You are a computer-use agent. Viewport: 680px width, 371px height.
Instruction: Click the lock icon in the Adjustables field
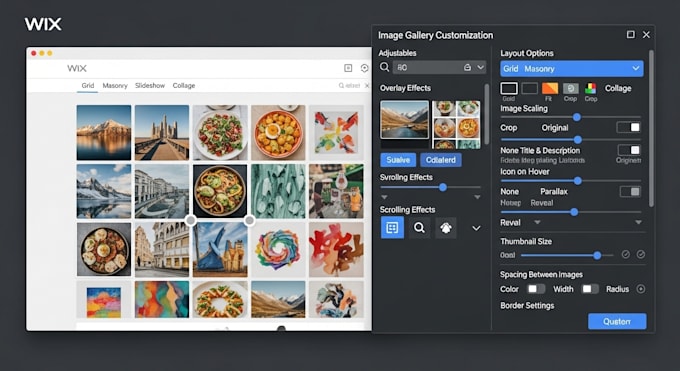[468, 67]
